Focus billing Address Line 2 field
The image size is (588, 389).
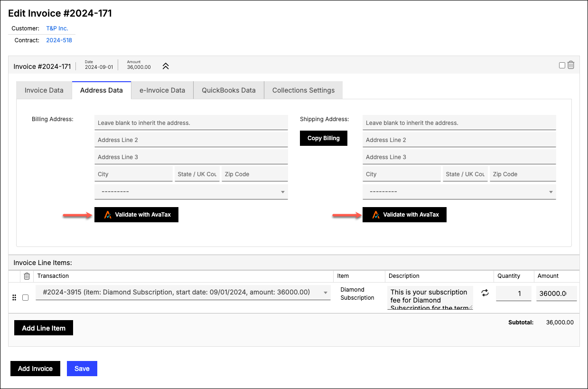coord(191,140)
